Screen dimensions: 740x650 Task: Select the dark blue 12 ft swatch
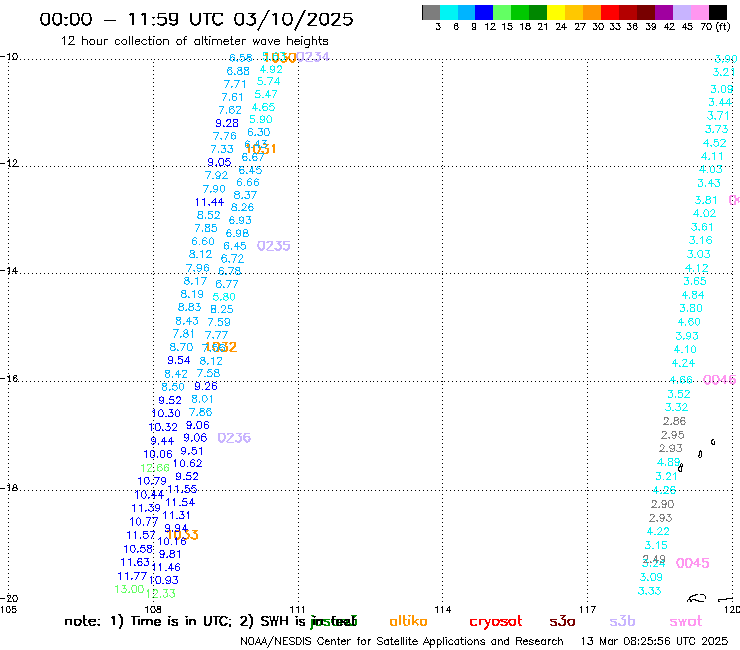(x=484, y=12)
